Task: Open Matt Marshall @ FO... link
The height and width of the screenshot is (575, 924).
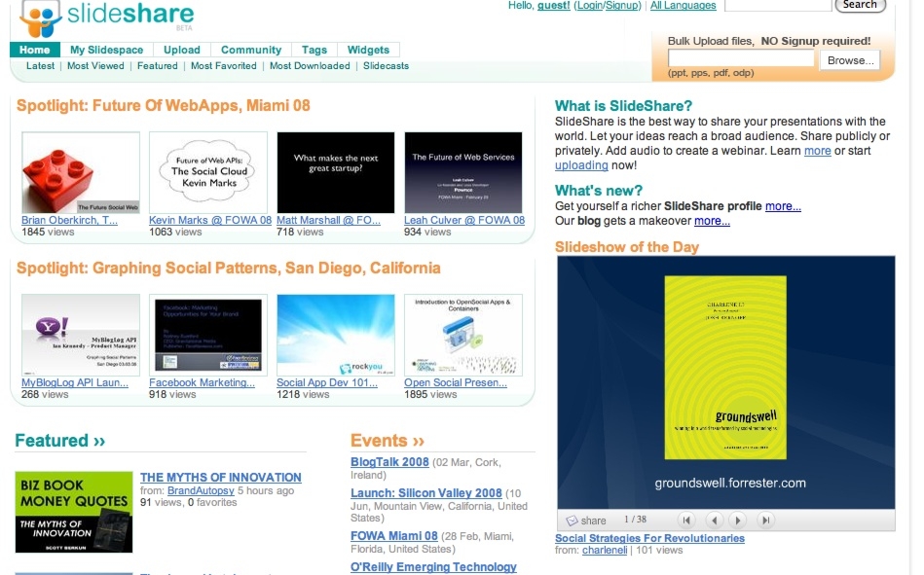Action: [x=328, y=220]
